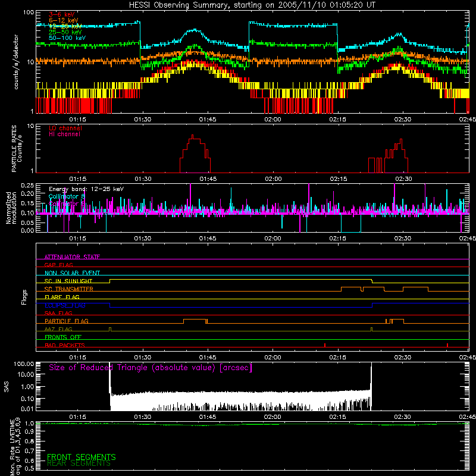
Task: Select the 3-6 keV legend label
Action: click(62, 14)
